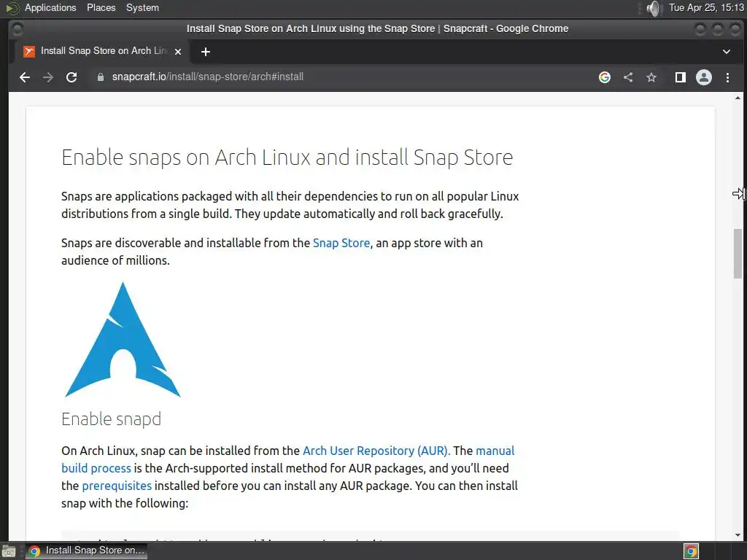Image resolution: width=747 pixels, height=560 pixels.
Task: Click the Chrome icon in bottom-right tray
Action: [x=691, y=551]
